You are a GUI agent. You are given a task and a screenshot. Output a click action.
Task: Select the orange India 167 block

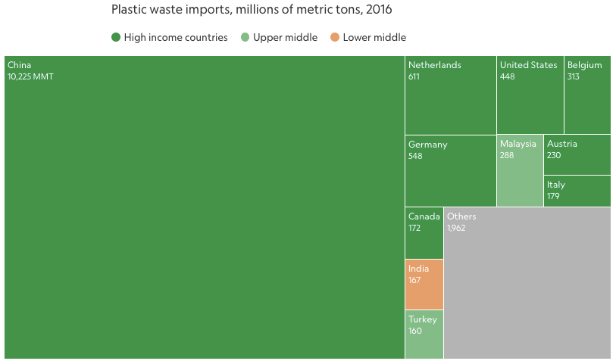(424, 285)
